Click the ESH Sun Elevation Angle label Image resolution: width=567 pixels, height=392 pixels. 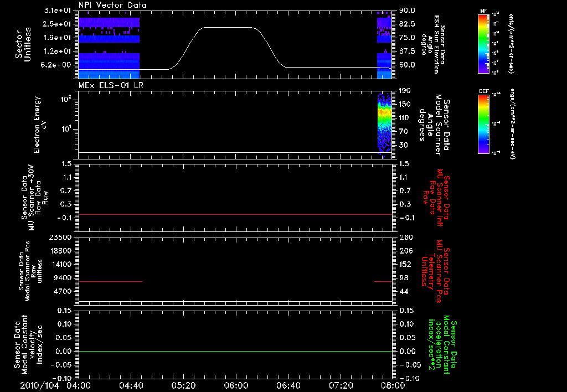[x=433, y=44]
